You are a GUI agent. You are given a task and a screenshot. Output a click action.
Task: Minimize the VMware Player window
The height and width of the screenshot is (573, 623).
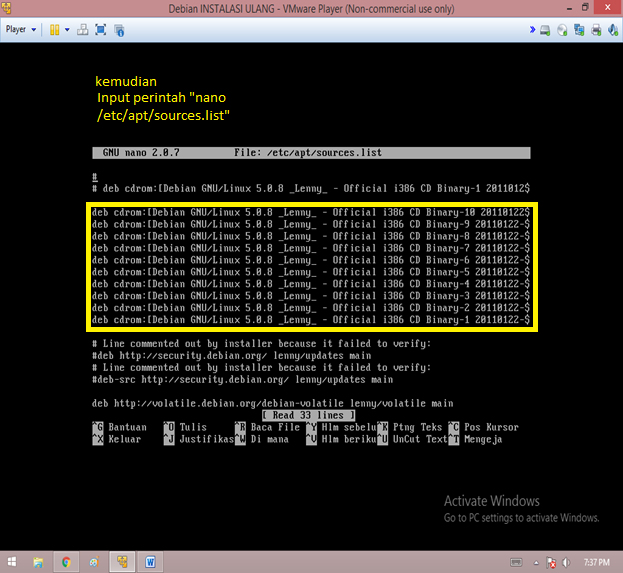click(569, 8)
